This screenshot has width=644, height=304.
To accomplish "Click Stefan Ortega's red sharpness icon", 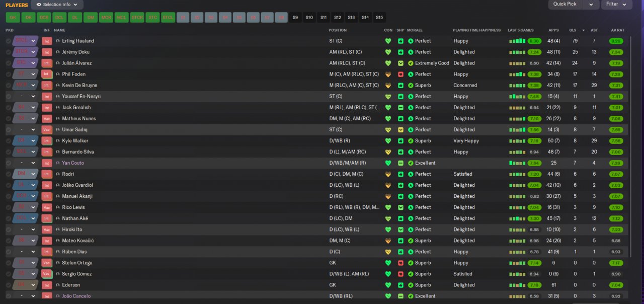I will coord(400,263).
